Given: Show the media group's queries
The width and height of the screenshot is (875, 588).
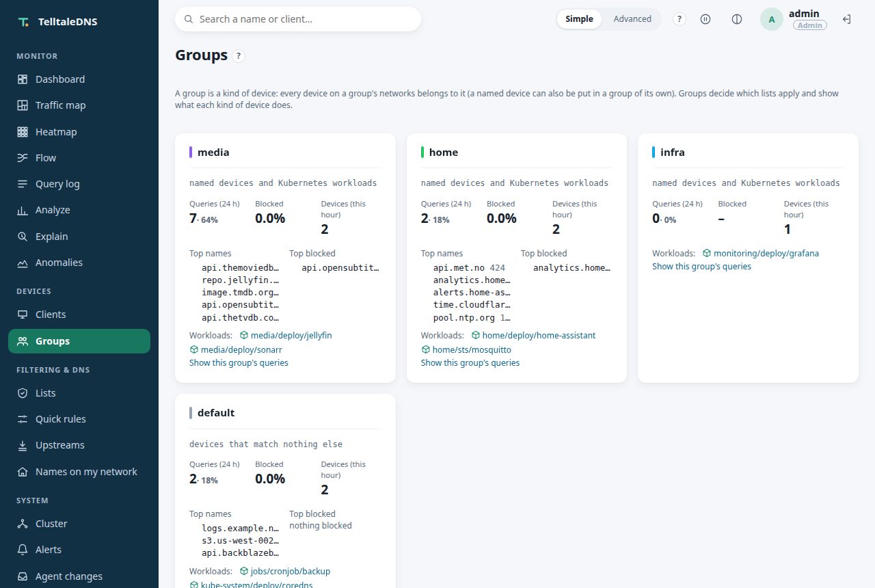Looking at the screenshot, I should [x=239, y=363].
